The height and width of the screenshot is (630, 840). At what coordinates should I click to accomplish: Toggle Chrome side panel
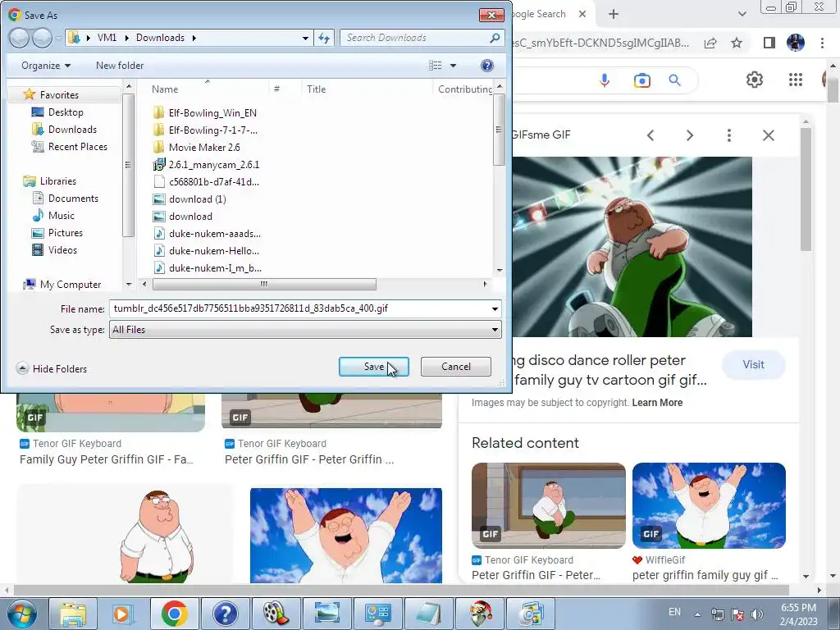coord(769,43)
